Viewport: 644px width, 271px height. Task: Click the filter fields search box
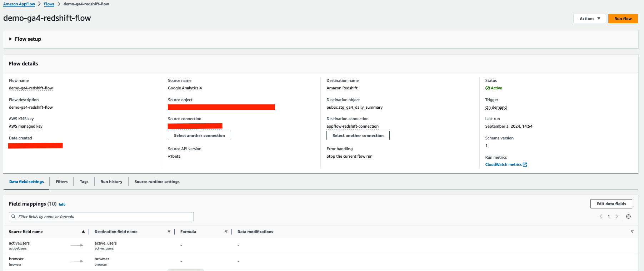tap(101, 217)
